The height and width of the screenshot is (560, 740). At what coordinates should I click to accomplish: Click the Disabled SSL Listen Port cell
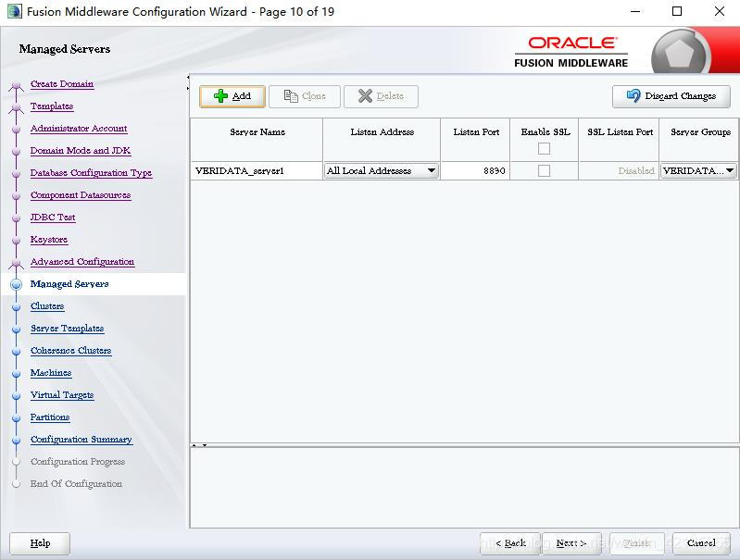click(619, 171)
